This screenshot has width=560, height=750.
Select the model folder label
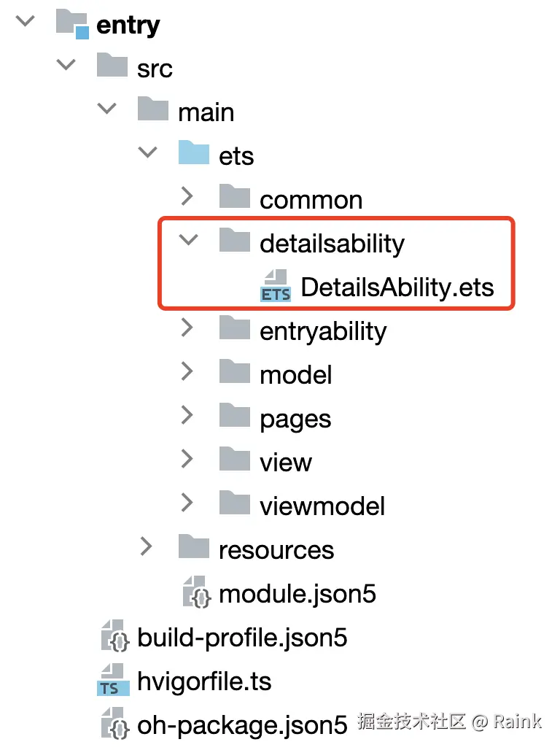point(295,375)
